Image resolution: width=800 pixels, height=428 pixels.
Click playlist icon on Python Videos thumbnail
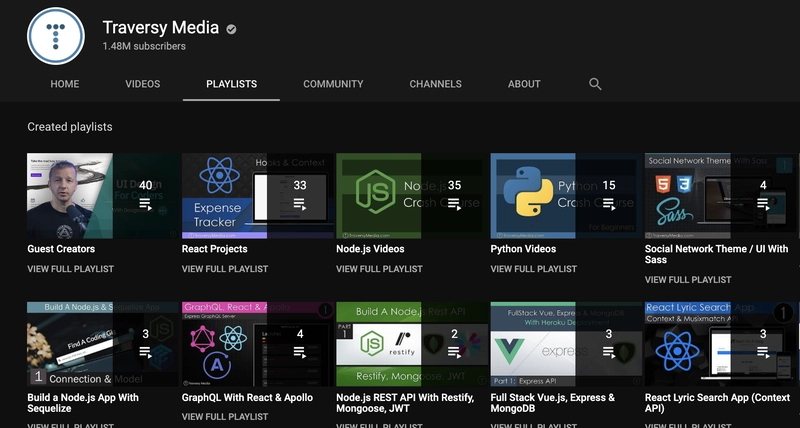point(609,205)
